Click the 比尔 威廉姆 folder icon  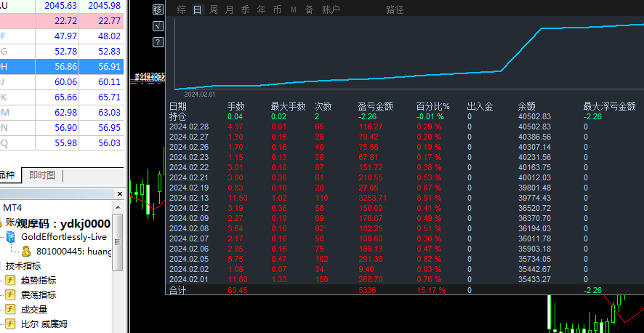[10, 324]
